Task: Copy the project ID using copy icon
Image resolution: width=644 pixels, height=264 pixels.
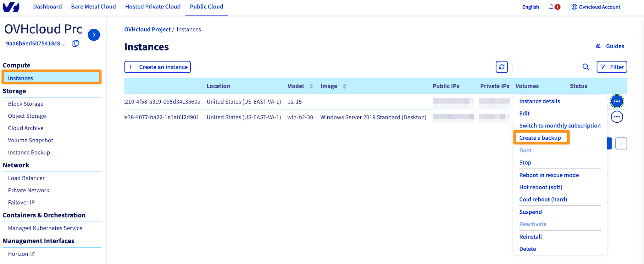Action: [x=75, y=43]
